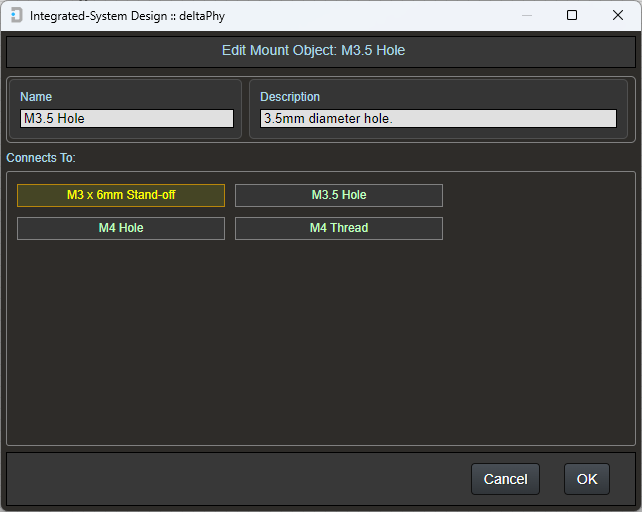The image size is (642, 512).
Task: Minimize the deltaPhy window
Action: point(527,16)
